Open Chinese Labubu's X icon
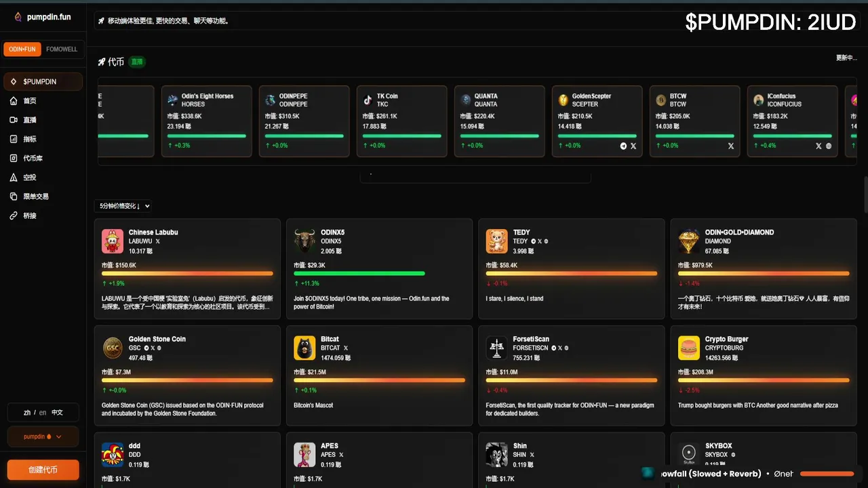 pyautogui.click(x=158, y=241)
